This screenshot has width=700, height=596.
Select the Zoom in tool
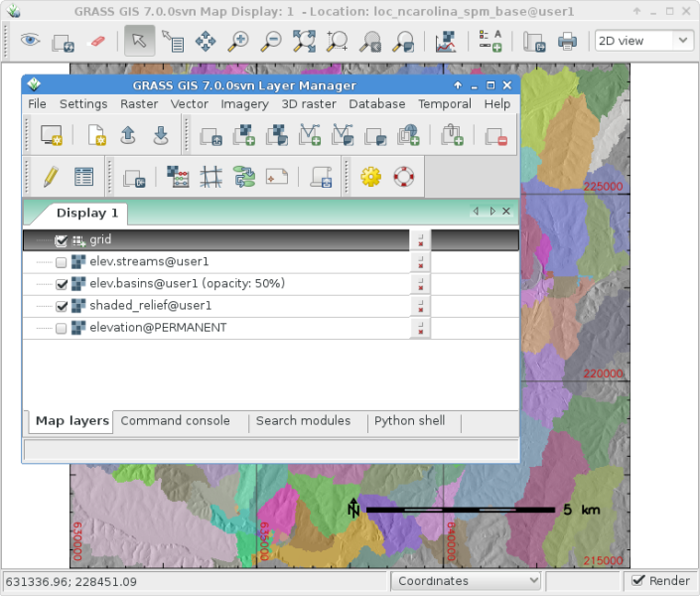238,41
